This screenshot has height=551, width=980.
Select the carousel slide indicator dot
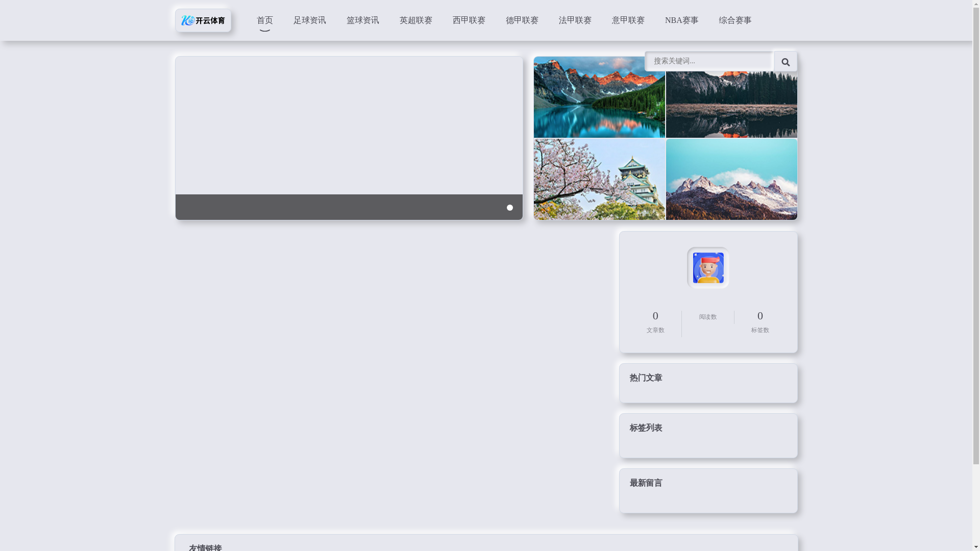click(509, 208)
